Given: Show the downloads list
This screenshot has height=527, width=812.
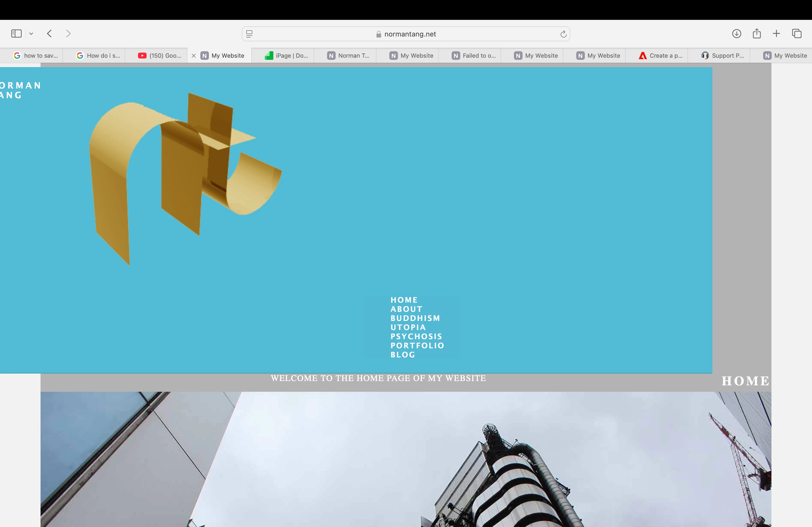Looking at the screenshot, I should (737, 33).
